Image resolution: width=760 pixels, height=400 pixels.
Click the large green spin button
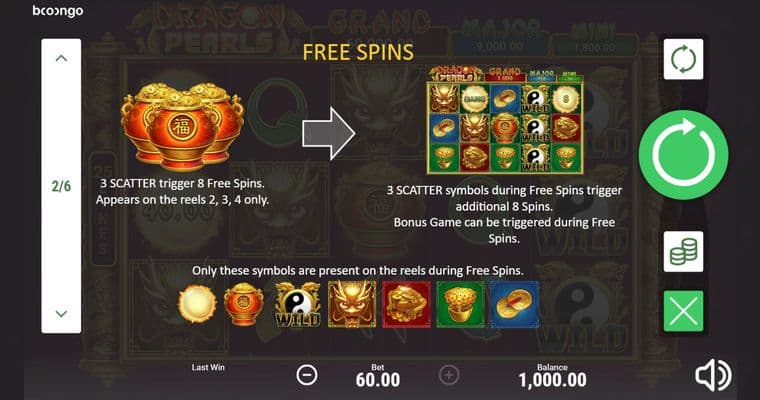point(683,155)
